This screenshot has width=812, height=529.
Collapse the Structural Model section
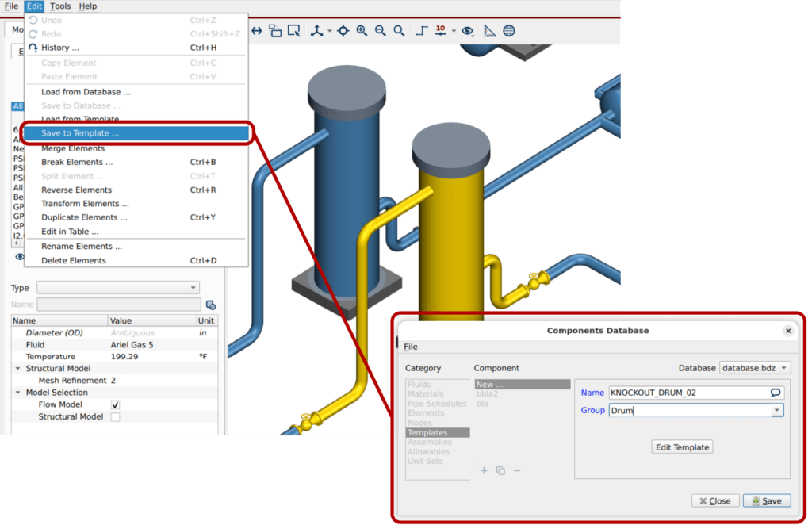pyautogui.click(x=18, y=368)
